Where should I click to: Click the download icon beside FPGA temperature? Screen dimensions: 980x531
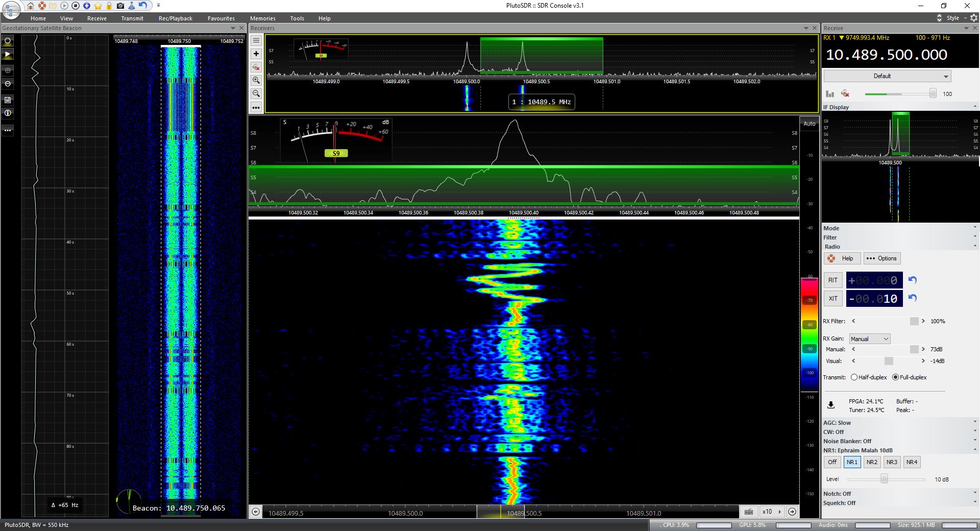(831, 405)
